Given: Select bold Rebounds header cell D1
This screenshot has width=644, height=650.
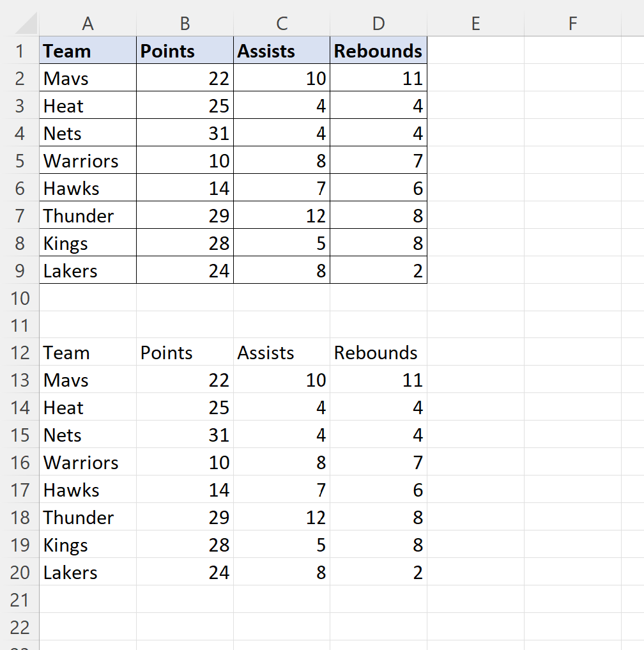Looking at the screenshot, I should tap(378, 51).
